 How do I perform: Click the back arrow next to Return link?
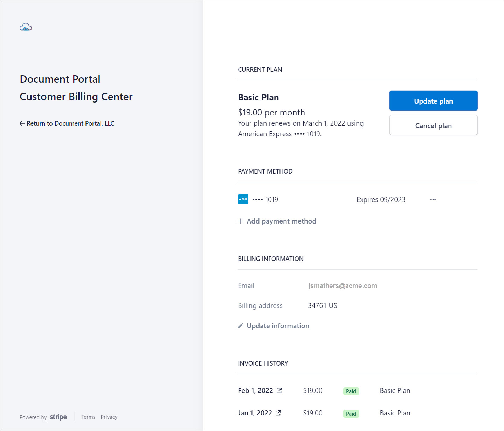click(x=22, y=123)
